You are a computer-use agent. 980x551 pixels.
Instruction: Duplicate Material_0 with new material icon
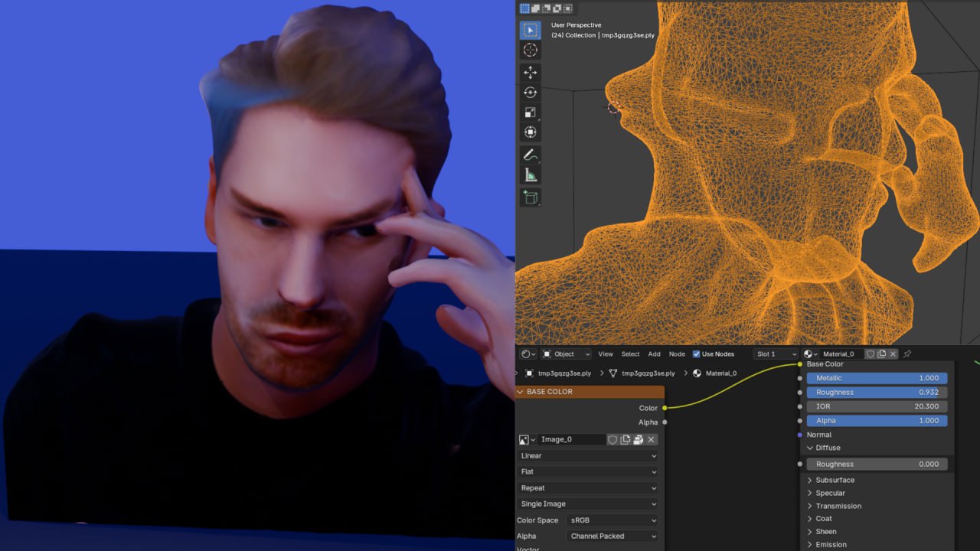[882, 354]
